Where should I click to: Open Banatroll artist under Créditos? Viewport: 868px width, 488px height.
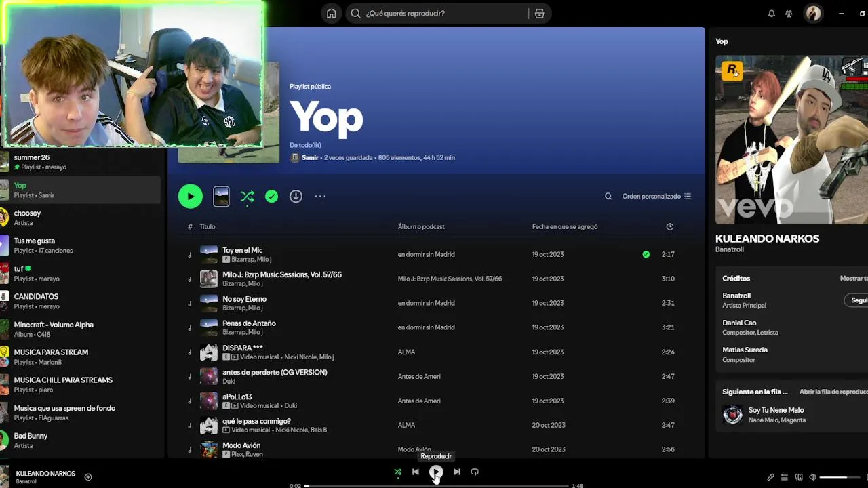coord(736,296)
